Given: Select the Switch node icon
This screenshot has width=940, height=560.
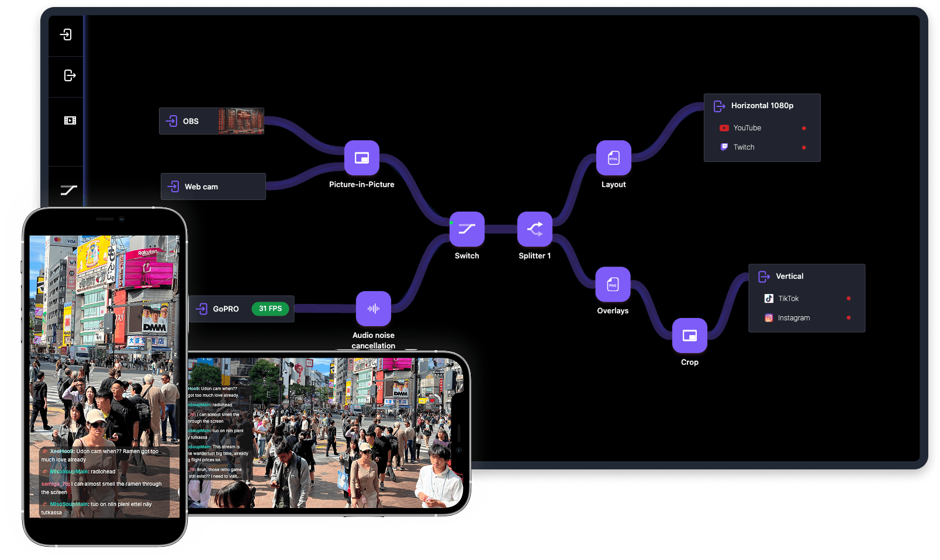Looking at the screenshot, I should pyautogui.click(x=466, y=229).
